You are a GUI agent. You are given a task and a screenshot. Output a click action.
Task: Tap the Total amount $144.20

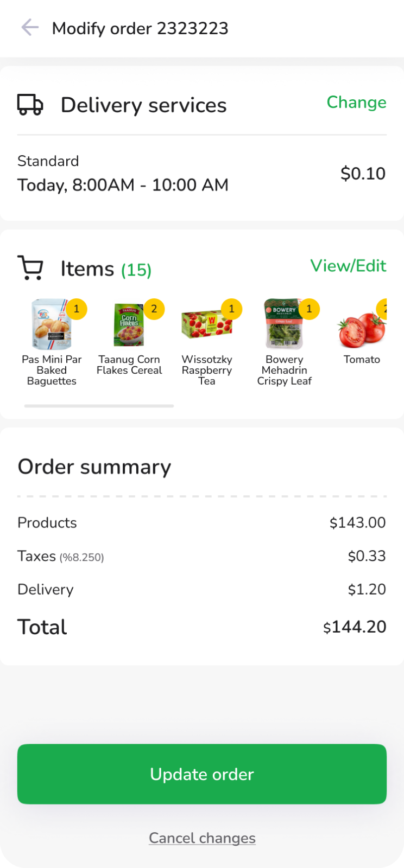click(355, 627)
